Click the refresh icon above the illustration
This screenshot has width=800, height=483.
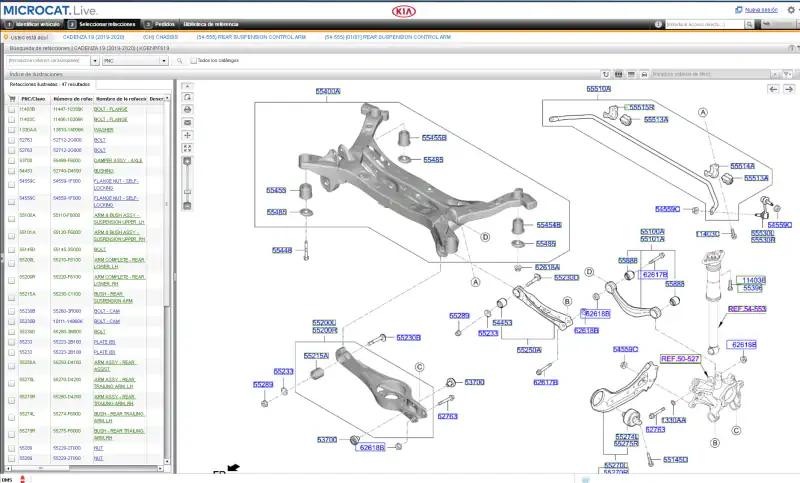click(x=606, y=74)
